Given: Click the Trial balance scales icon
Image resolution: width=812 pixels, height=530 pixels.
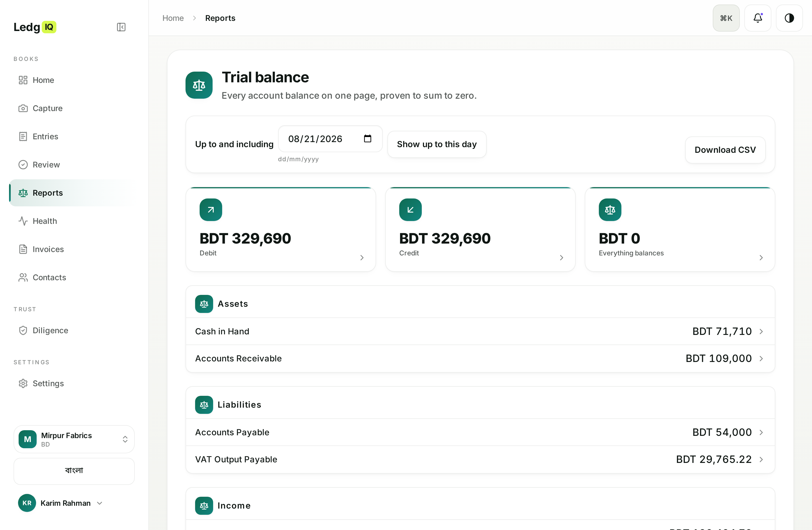Looking at the screenshot, I should 199,85.
